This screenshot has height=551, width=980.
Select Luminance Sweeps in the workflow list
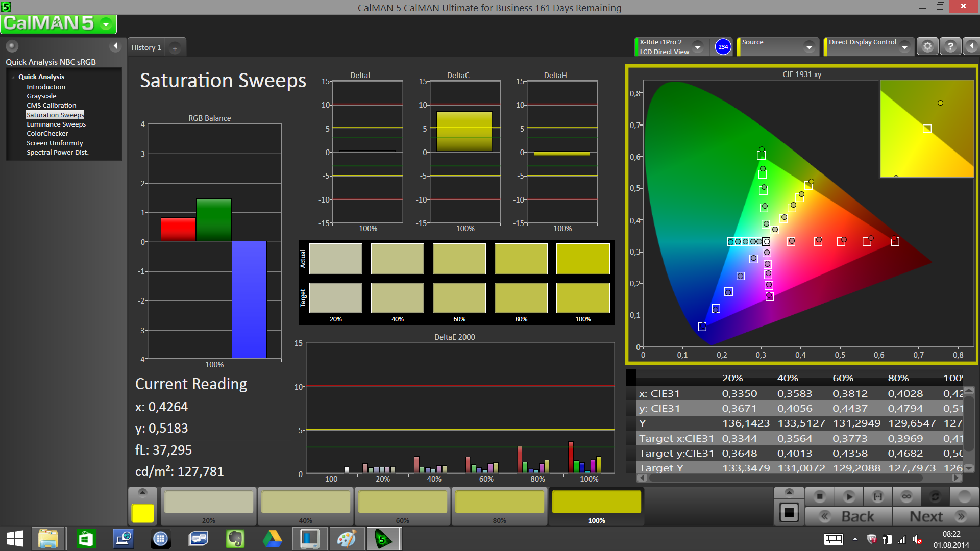tap(56, 124)
